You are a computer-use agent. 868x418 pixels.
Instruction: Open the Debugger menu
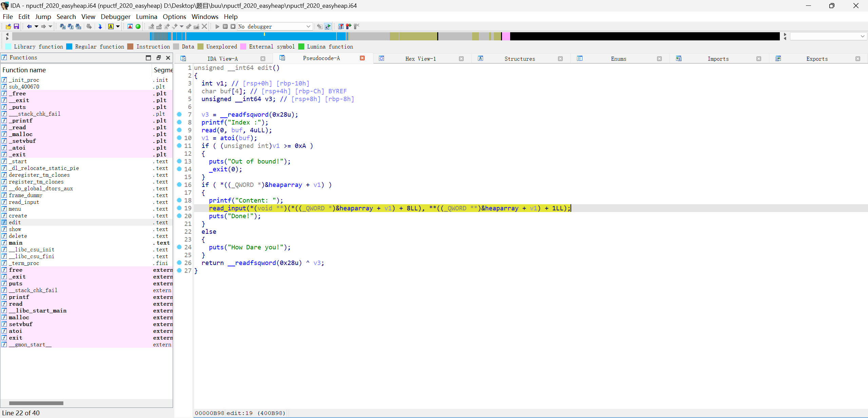115,17
